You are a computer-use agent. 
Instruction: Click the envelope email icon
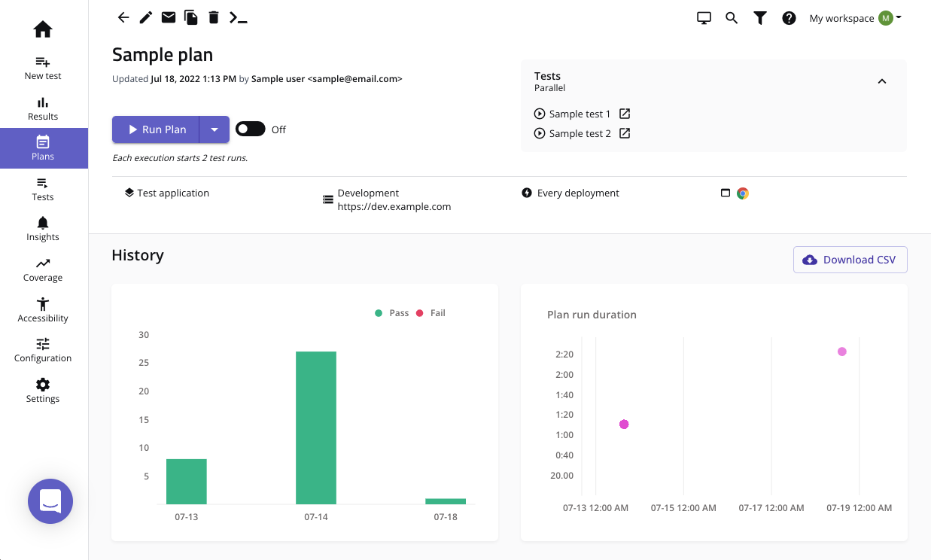tap(169, 17)
